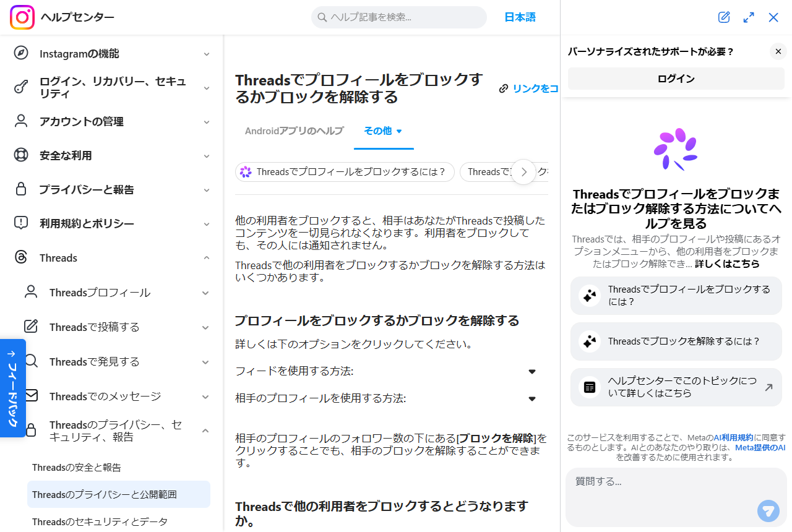Click the next arrow in suggestion chips

click(x=523, y=172)
